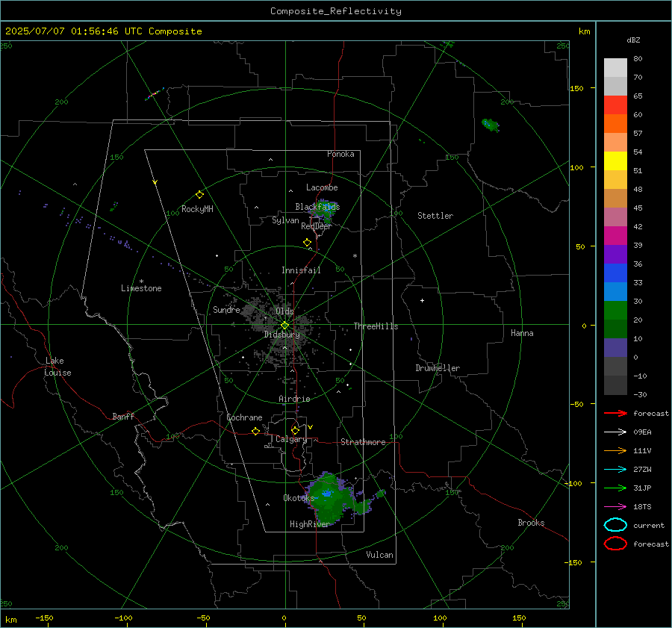Viewport: 672px width, 628px height.
Task: Click the High River label
Action: (309, 524)
